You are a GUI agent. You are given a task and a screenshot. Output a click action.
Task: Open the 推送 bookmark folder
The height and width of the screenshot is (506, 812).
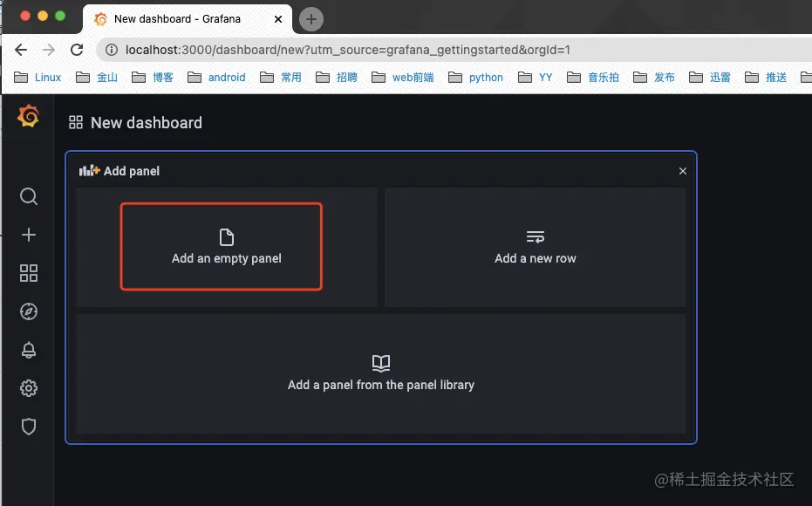pos(766,77)
